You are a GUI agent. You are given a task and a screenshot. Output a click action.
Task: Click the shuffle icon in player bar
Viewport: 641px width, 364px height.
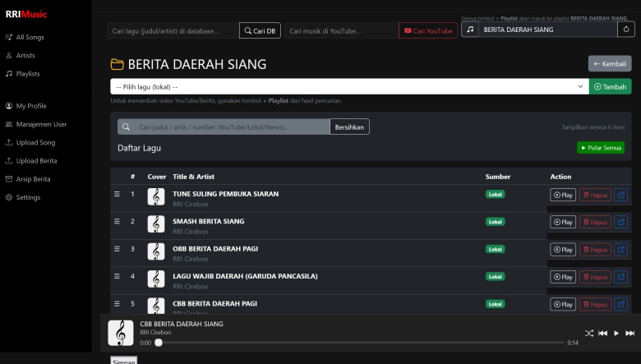coord(589,333)
